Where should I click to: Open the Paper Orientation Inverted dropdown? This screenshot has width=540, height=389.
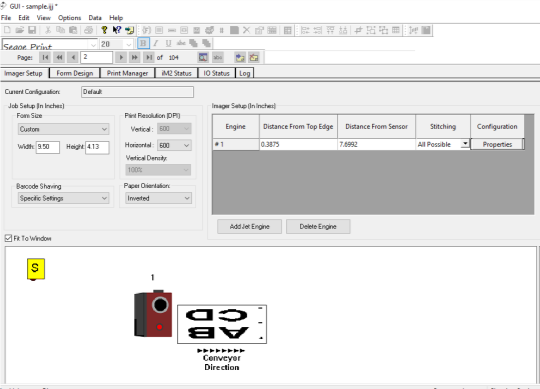158,198
